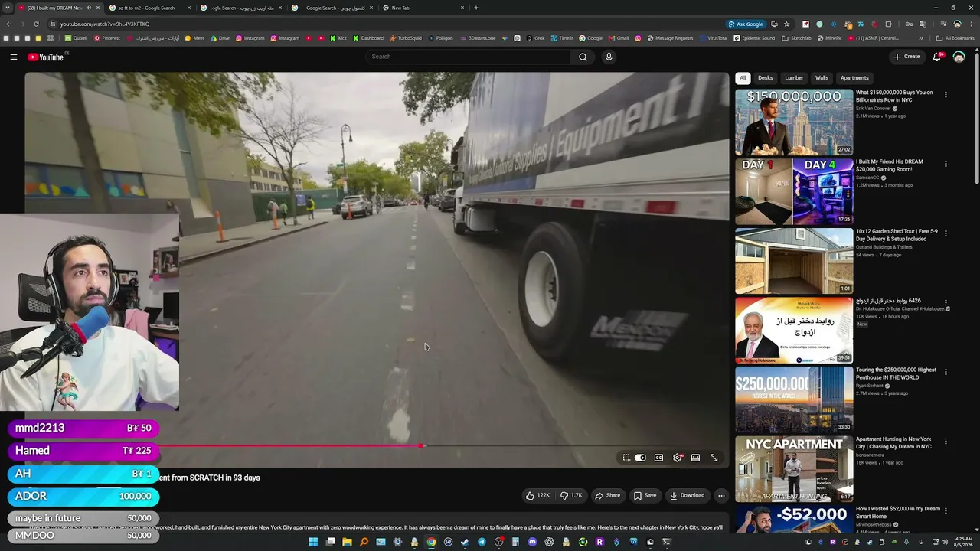980x551 pixels.
Task: Open the Garden Shed Tour thumbnail
Action: pos(794,261)
